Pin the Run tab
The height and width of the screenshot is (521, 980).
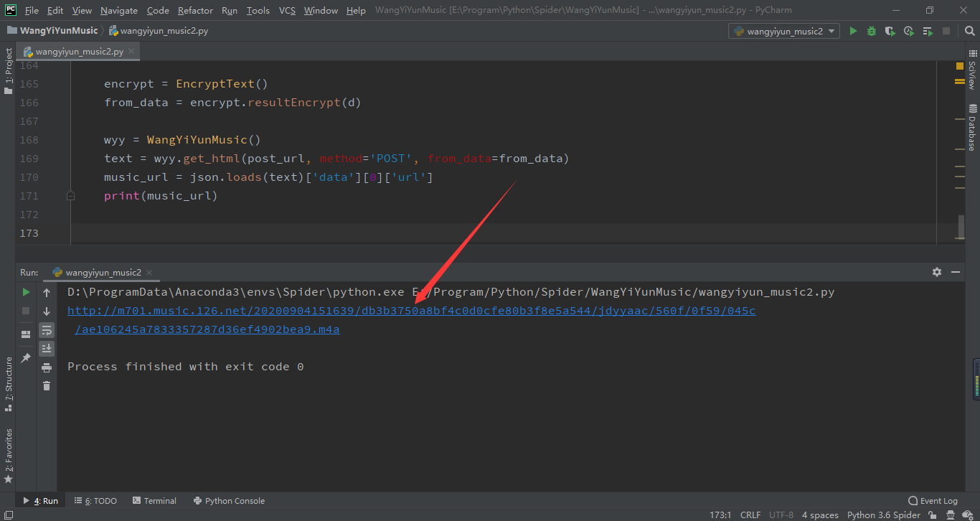click(x=26, y=357)
